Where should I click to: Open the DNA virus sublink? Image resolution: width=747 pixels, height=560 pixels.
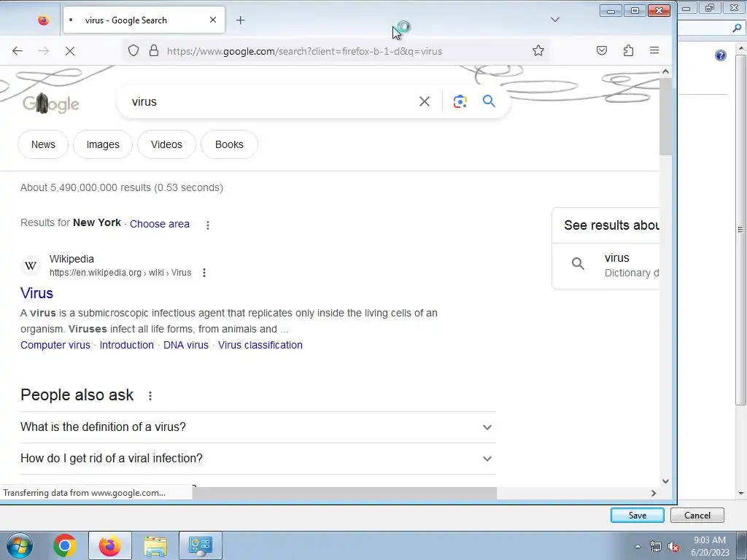[186, 345]
